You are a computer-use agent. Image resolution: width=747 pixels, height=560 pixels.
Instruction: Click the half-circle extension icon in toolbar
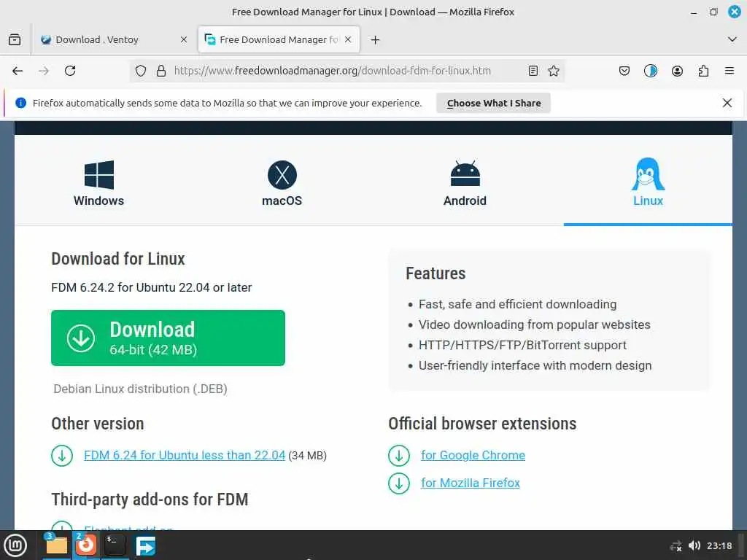coord(650,71)
